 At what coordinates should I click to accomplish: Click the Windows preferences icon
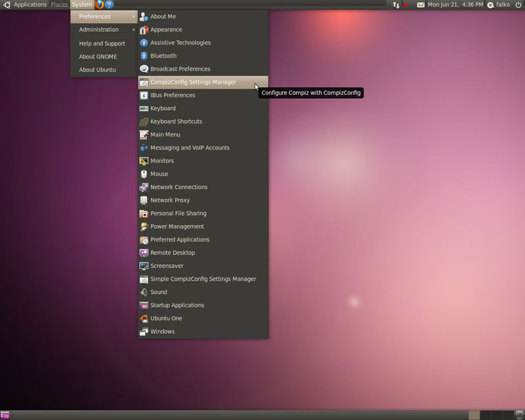tap(144, 331)
